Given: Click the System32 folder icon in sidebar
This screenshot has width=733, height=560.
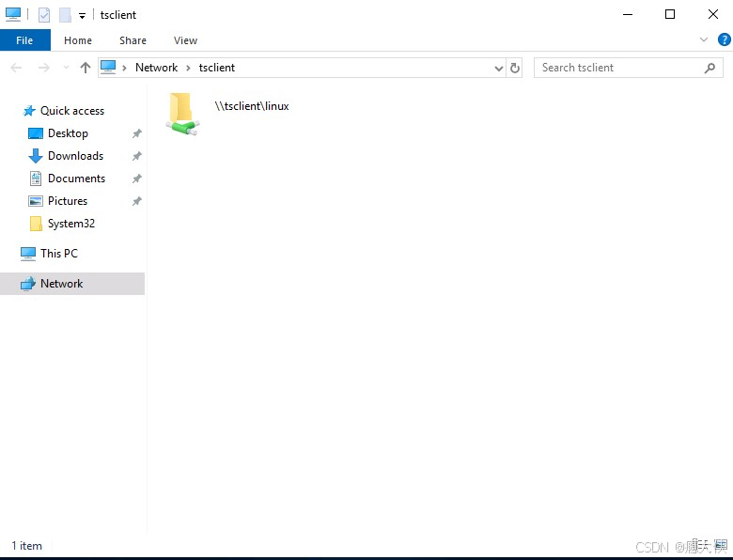Looking at the screenshot, I should (36, 224).
